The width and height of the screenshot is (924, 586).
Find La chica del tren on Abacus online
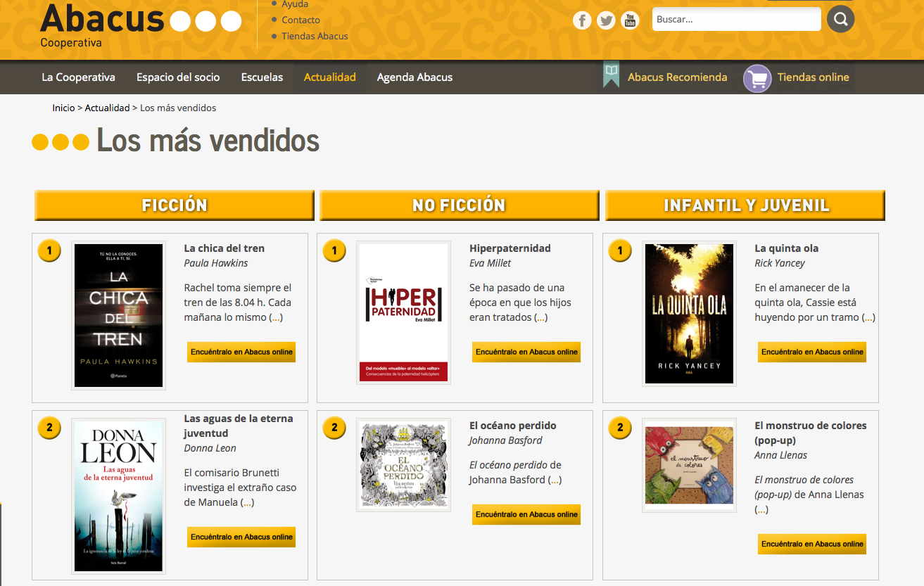click(x=241, y=352)
